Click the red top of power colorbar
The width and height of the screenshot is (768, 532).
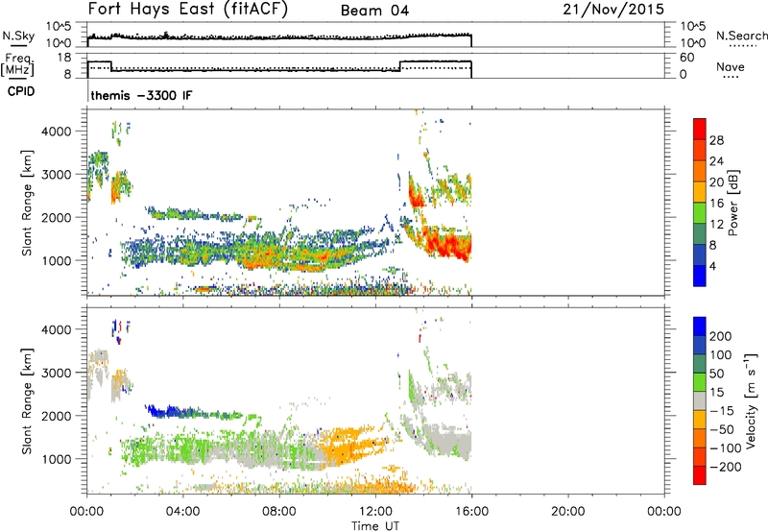pos(700,129)
